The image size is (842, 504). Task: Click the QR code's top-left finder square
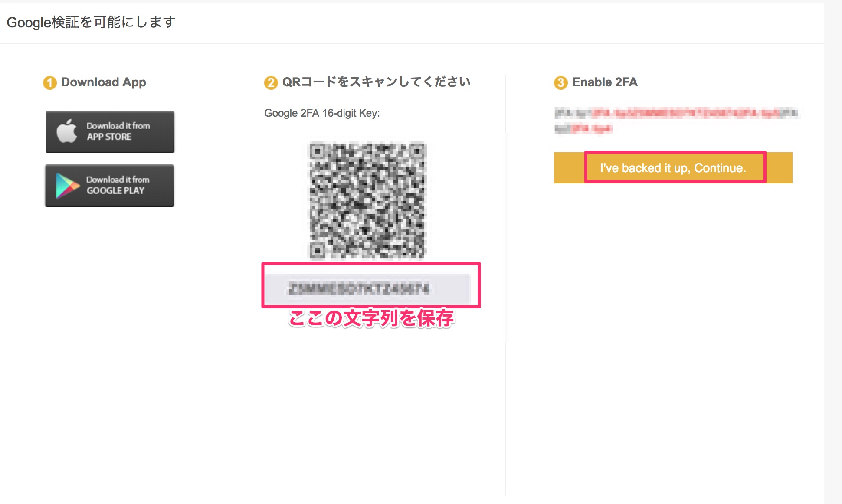coord(317,151)
